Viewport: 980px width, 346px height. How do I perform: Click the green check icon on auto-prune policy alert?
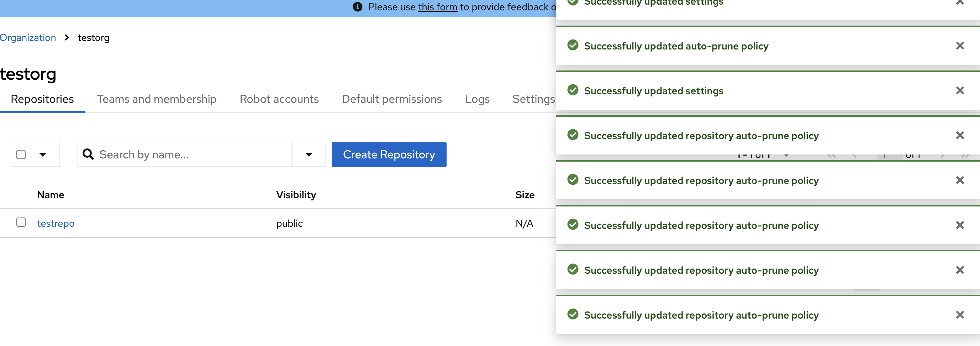pyautogui.click(x=573, y=46)
